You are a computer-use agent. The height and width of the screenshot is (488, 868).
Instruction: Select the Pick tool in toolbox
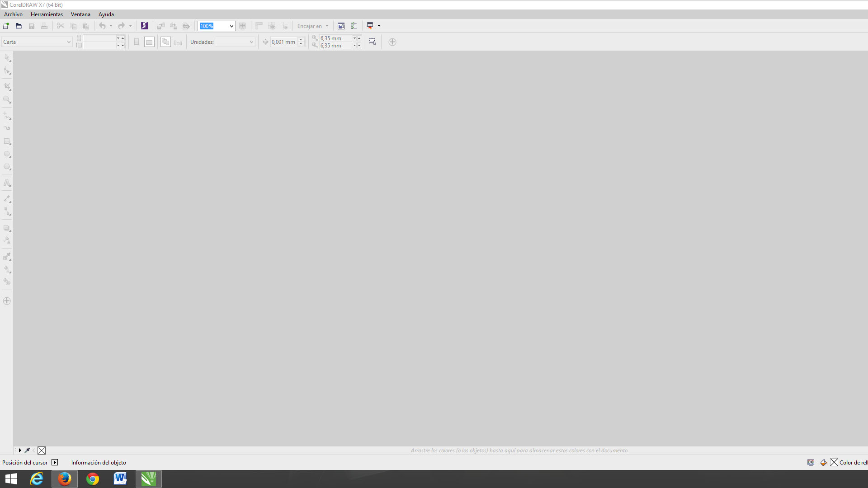(x=7, y=58)
